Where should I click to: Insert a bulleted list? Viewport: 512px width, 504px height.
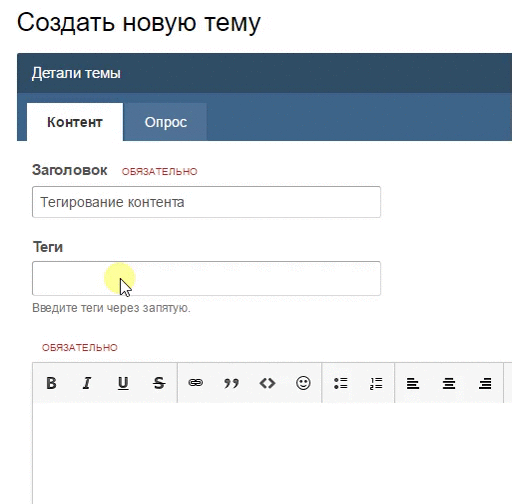[x=341, y=383]
